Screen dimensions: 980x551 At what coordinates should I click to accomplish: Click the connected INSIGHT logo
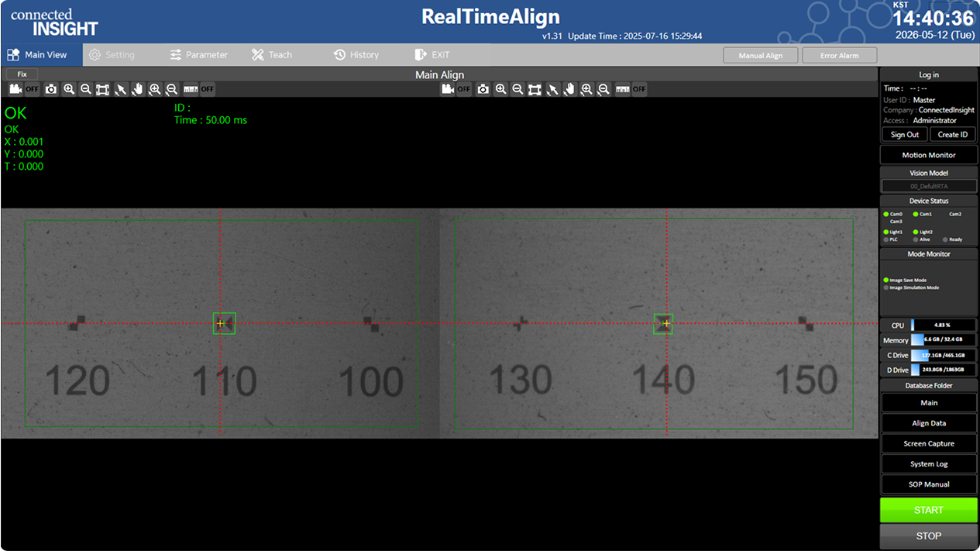pyautogui.click(x=54, y=23)
